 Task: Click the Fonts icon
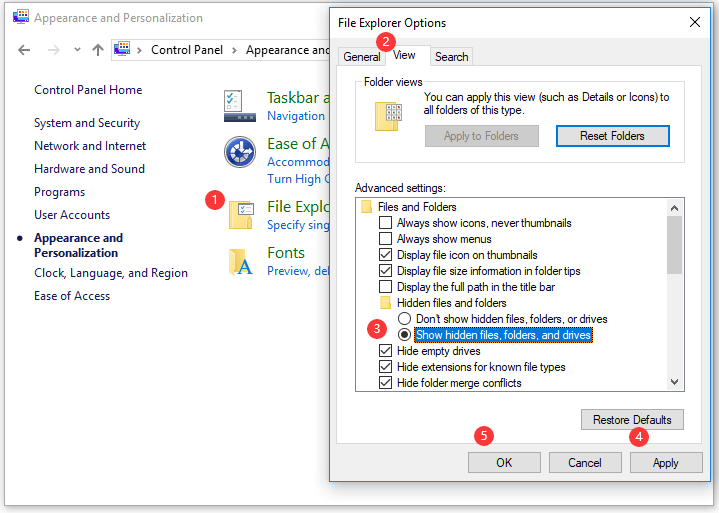coord(241,262)
